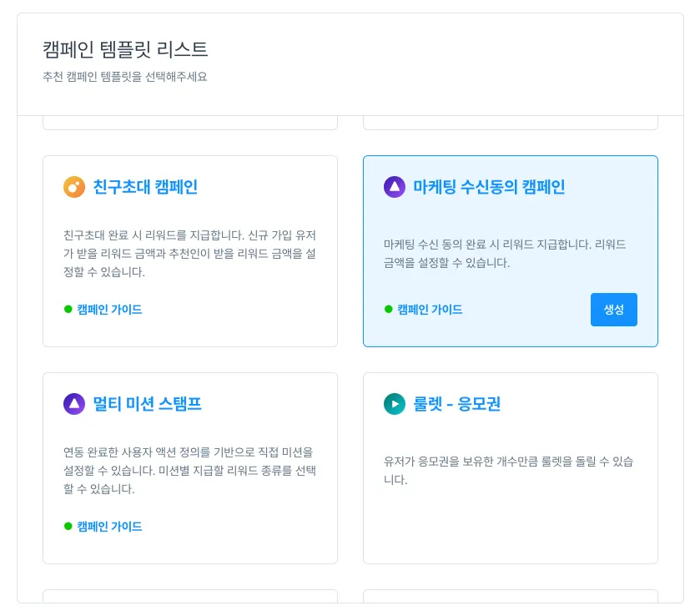Select the 멀티 미션 스탬프 title
Screen dimensions: 700x616
(147, 404)
